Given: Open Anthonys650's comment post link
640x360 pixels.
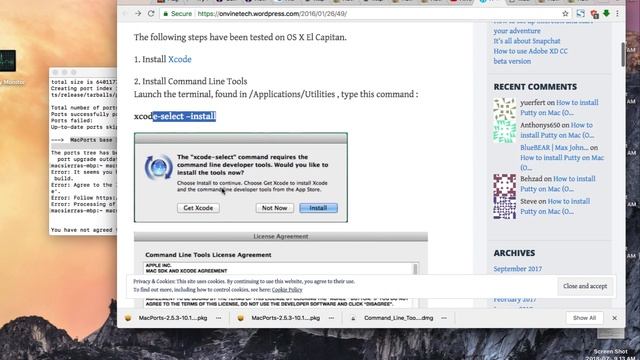Looking at the screenshot, I should coord(557,130).
